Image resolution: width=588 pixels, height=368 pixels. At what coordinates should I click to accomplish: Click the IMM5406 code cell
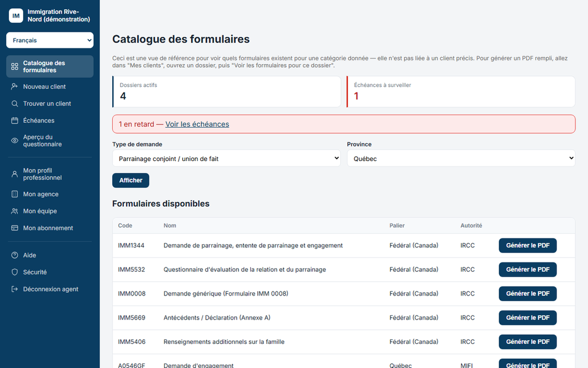click(132, 342)
